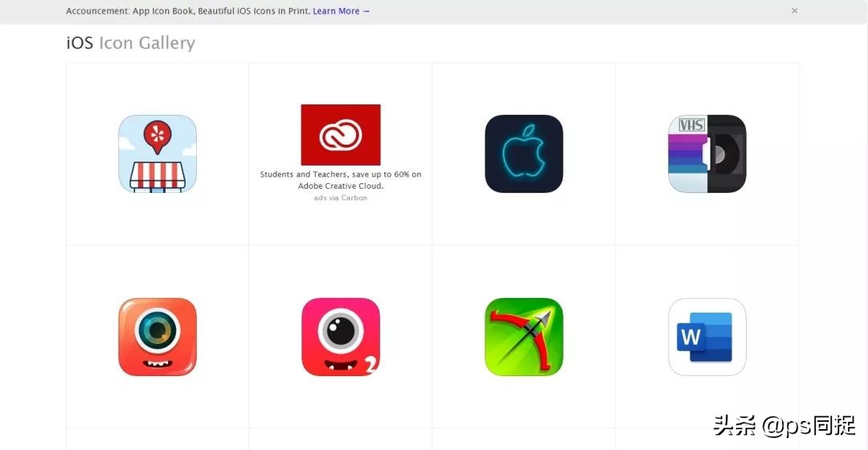Viewport: 868px width, 450px height.
Task: Follow the Learn More announcement link
Action: tap(341, 11)
